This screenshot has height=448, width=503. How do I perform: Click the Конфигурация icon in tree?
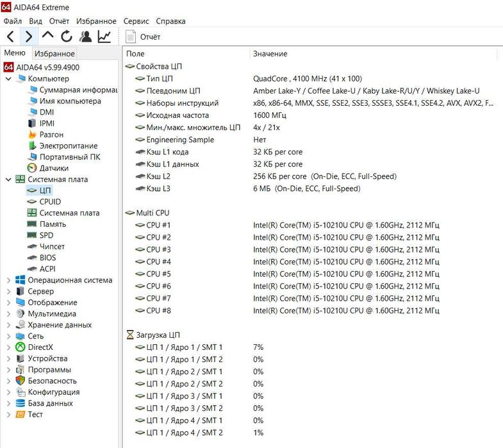21,392
